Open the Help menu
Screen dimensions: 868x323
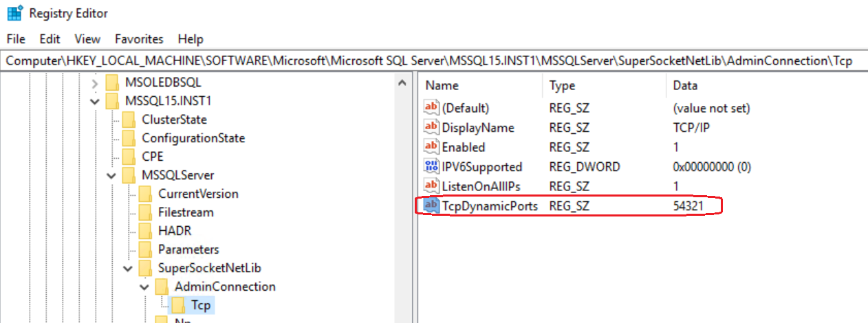(191, 39)
